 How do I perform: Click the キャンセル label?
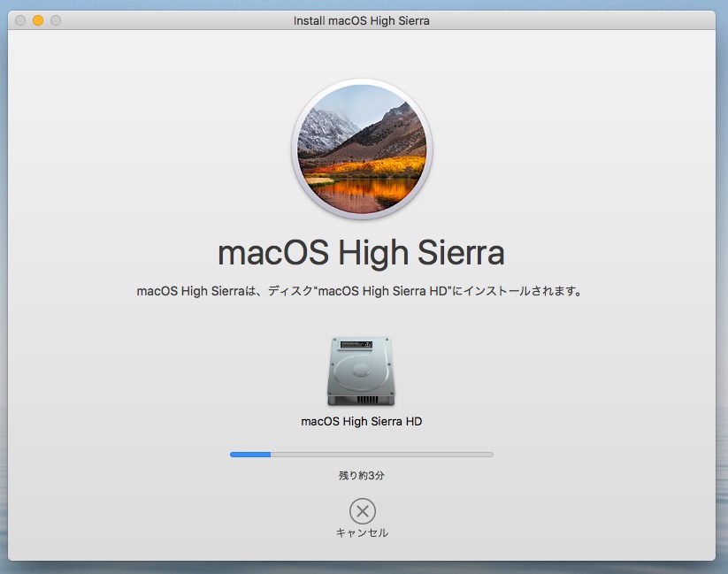362,533
